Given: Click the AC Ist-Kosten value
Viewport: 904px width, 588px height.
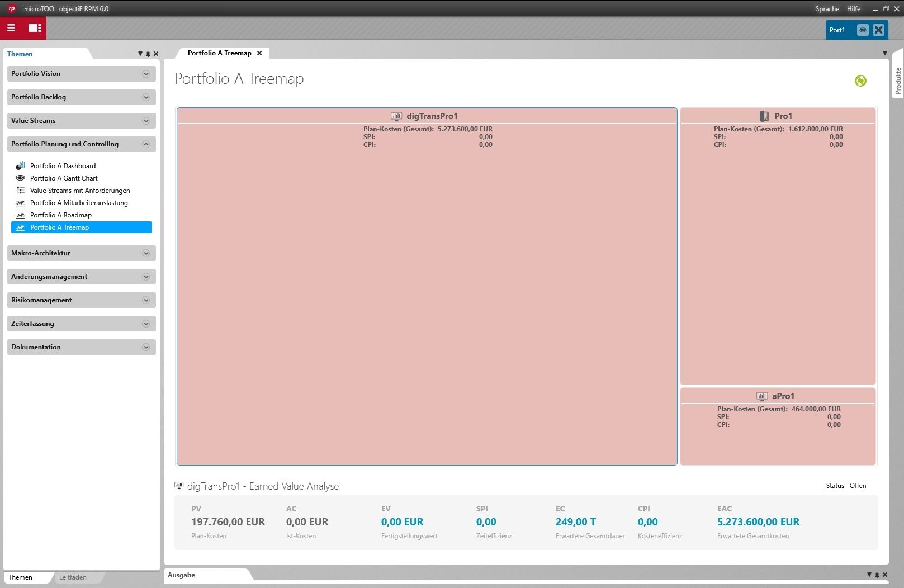Looking at the screenshot, I should click(307, 522).
